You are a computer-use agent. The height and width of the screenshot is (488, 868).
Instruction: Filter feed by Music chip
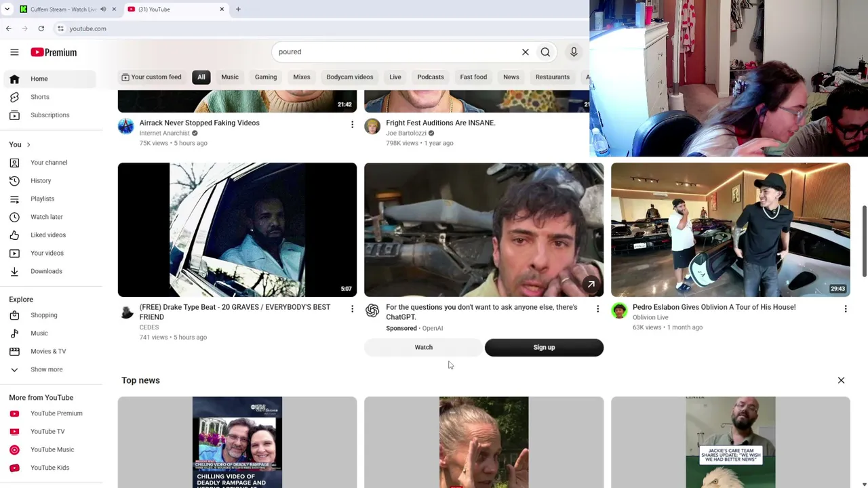pyautogui.click(x=230, y=77)
